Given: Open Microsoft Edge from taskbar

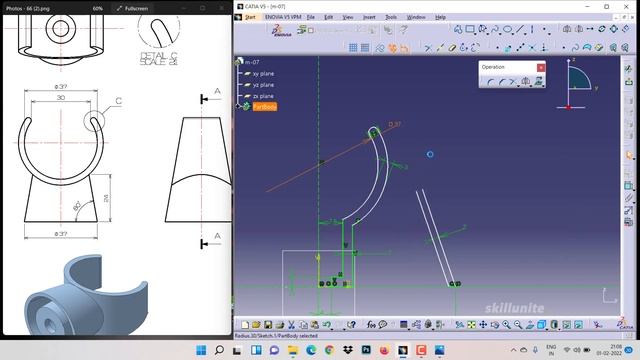Looking at the screenshot, I should 311,350.
